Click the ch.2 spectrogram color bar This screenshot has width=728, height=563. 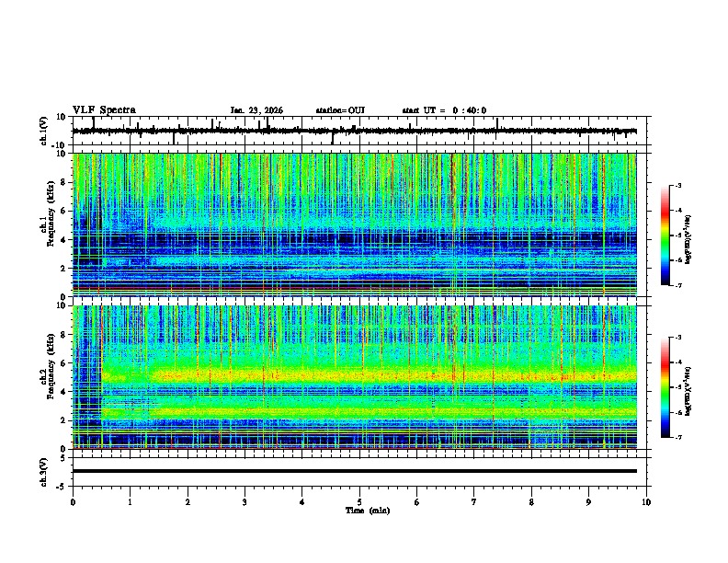pos(665,387)
